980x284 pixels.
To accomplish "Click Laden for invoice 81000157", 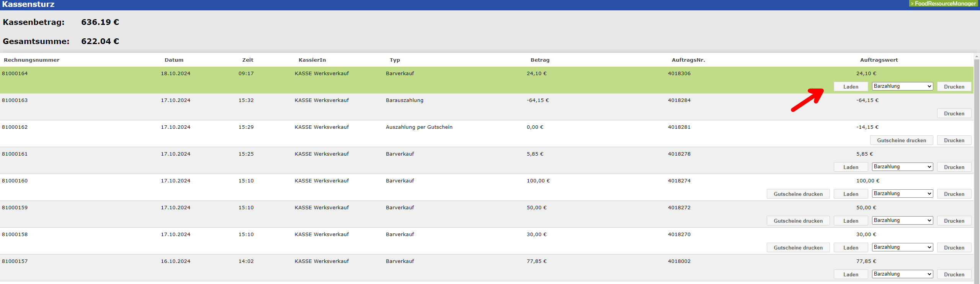I will 851,274.
